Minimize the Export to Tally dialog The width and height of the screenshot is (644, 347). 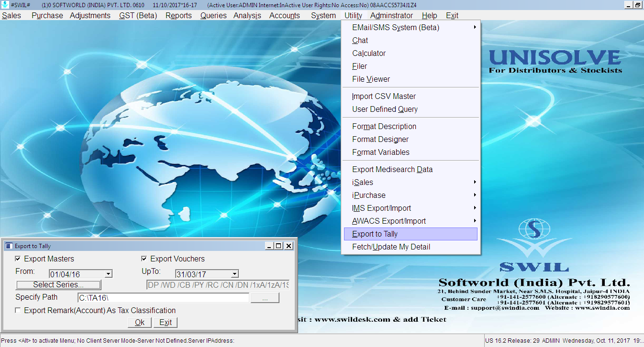coord(270,246)
